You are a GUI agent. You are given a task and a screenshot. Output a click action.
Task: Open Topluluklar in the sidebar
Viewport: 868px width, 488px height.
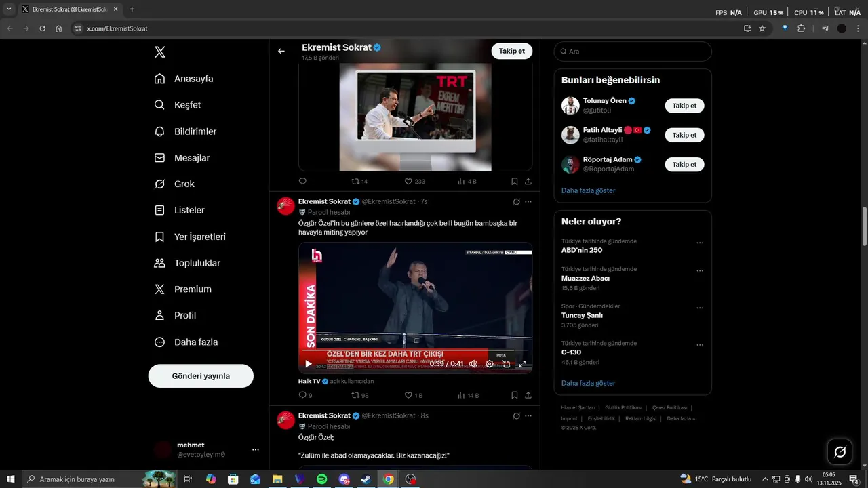[188, 263]
